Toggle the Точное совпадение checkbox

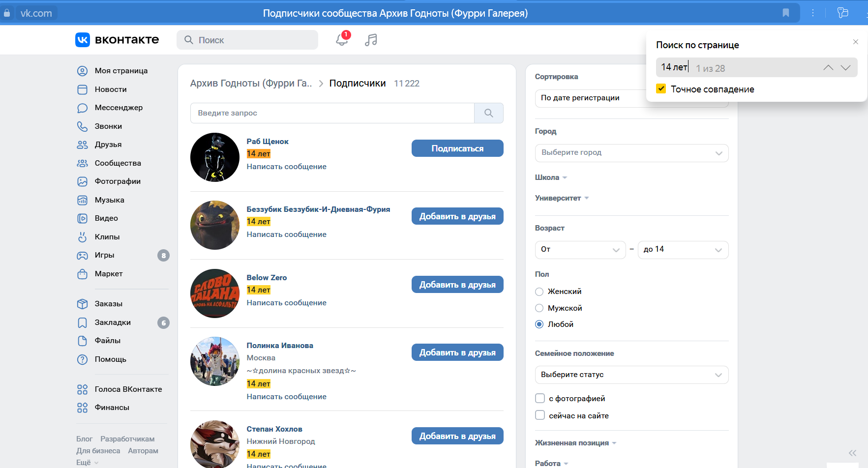tap(661, 89)
